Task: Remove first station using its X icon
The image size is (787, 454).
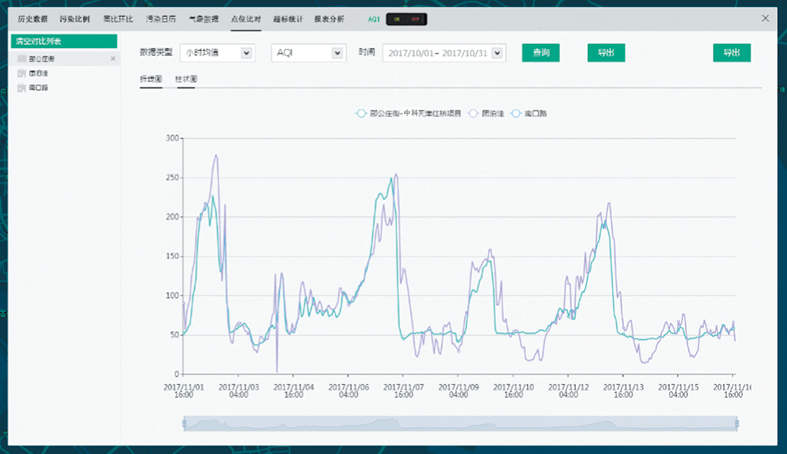Action: [x=112, y=60]
